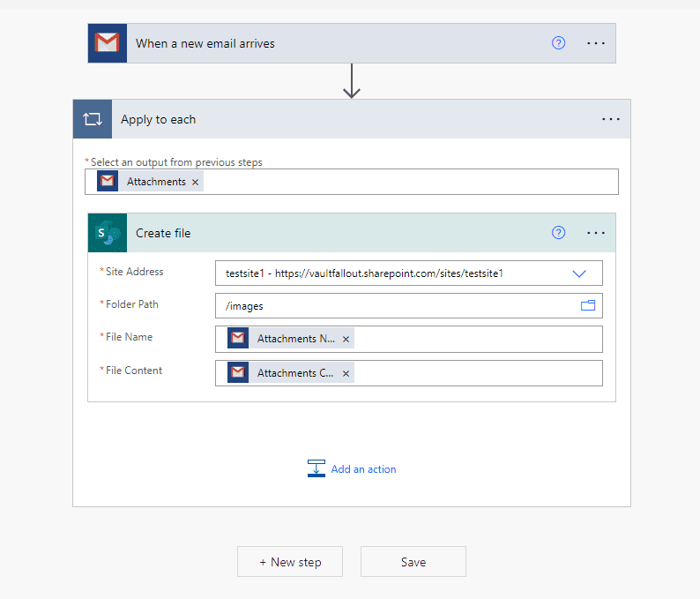Remove Attachments Content token from File Content
700x599 pixels.
(x=346, y=373)
